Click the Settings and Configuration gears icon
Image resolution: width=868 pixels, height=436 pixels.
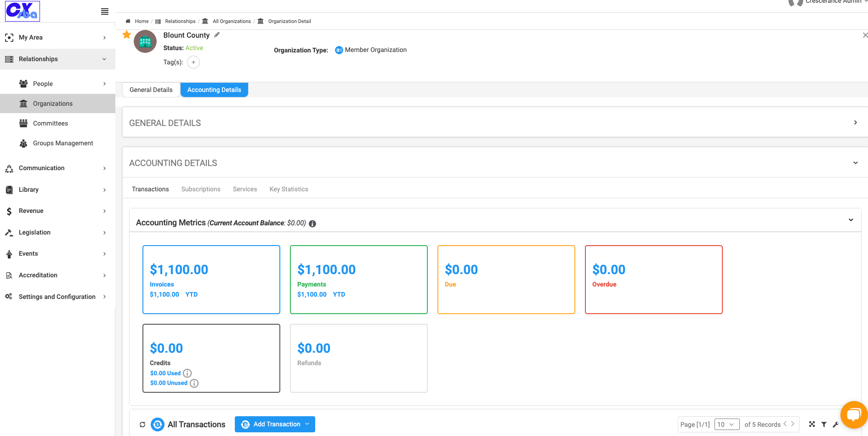point(9,297)
